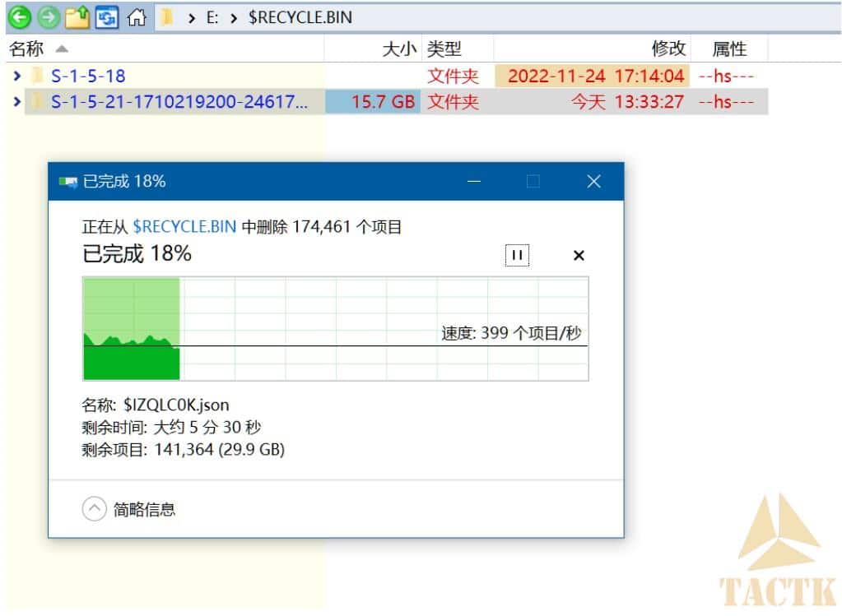Click the 剩余时间 大约 5 分 30 秒 text
842x616 pixels.
click(171, 427)
